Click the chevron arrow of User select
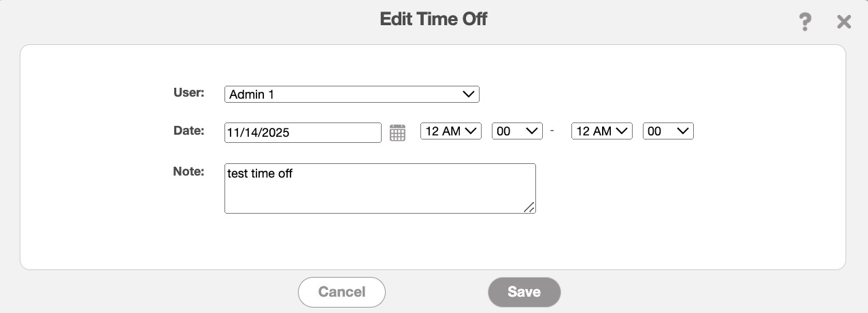This screenshot has width=868, height=313. click(x=468, y=95)
